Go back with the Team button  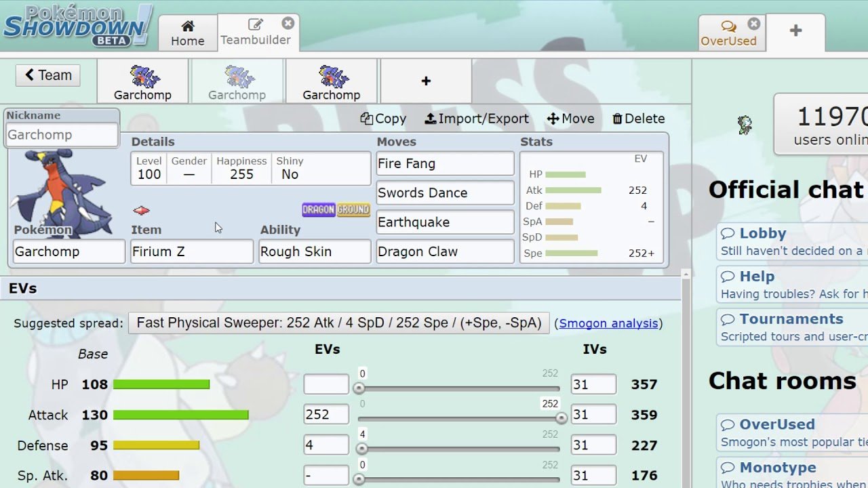tap(48, 75)
